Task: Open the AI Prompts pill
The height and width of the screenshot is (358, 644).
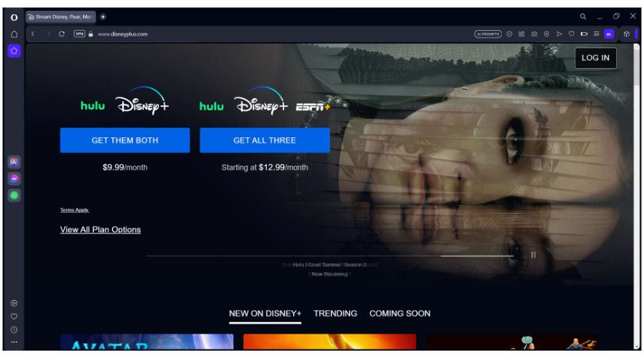Action: 488,34
